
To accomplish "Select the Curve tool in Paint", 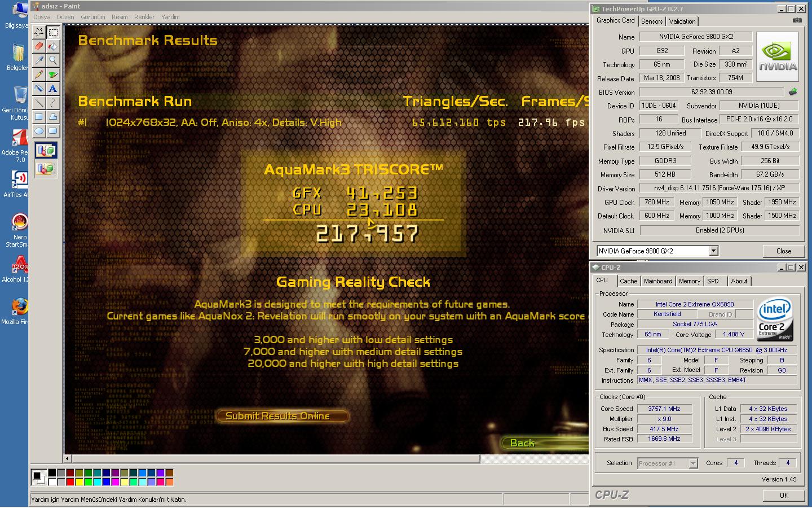I will point(53,102).
